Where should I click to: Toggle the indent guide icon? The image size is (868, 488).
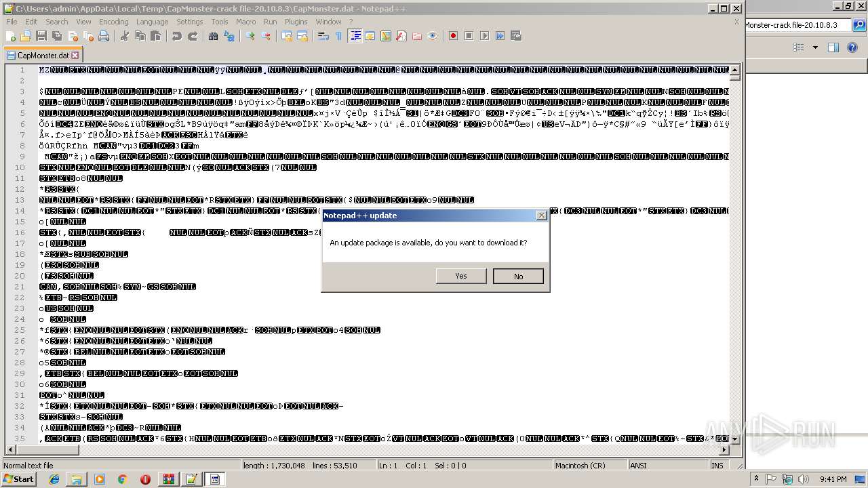click(355, 36)
